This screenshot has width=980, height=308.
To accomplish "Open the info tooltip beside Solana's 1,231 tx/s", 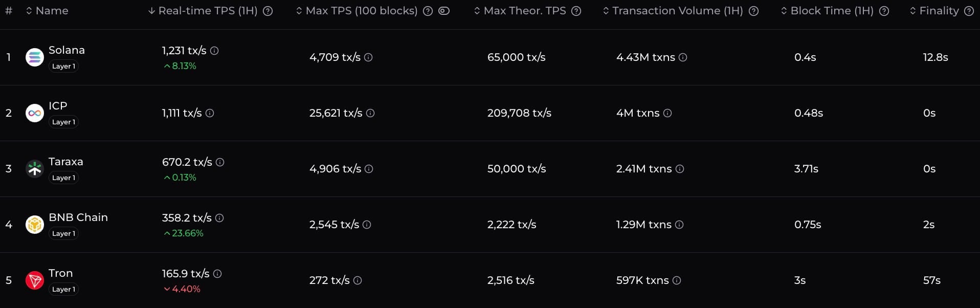I will [215, 51].
